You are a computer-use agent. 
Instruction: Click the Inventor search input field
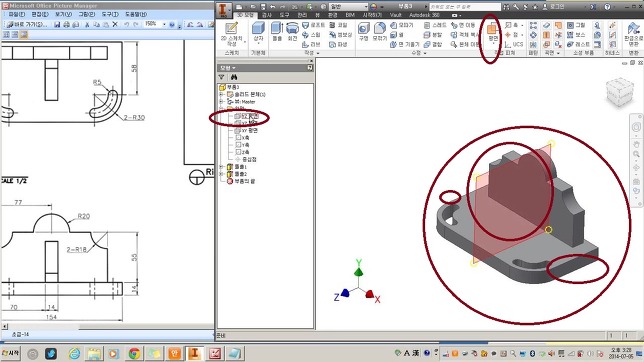pos(465,7)
